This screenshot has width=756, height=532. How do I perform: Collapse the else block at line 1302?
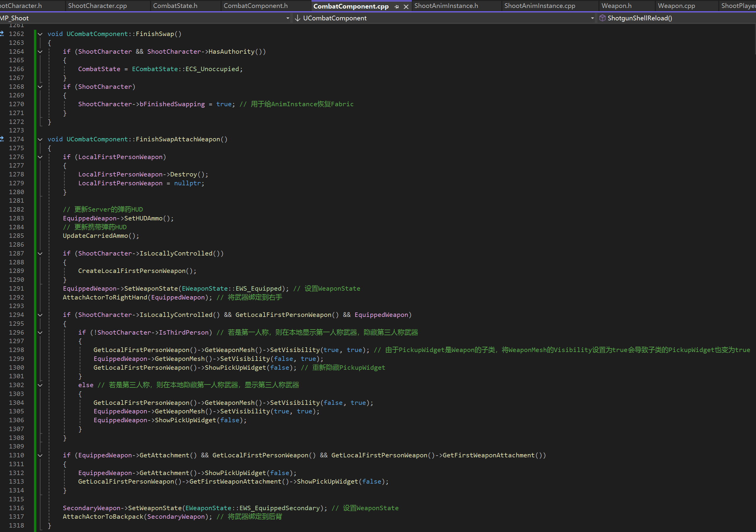(x=40, y=385)
